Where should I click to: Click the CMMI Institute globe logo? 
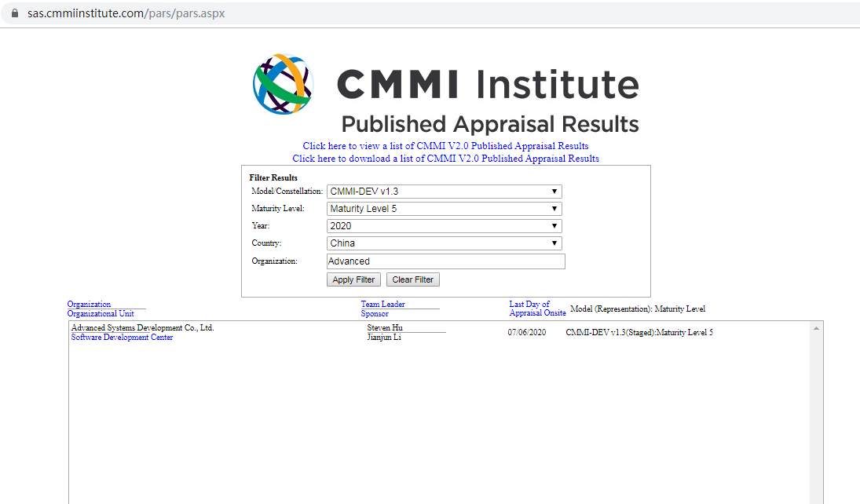pyautogui.click(x=283, y=84)
